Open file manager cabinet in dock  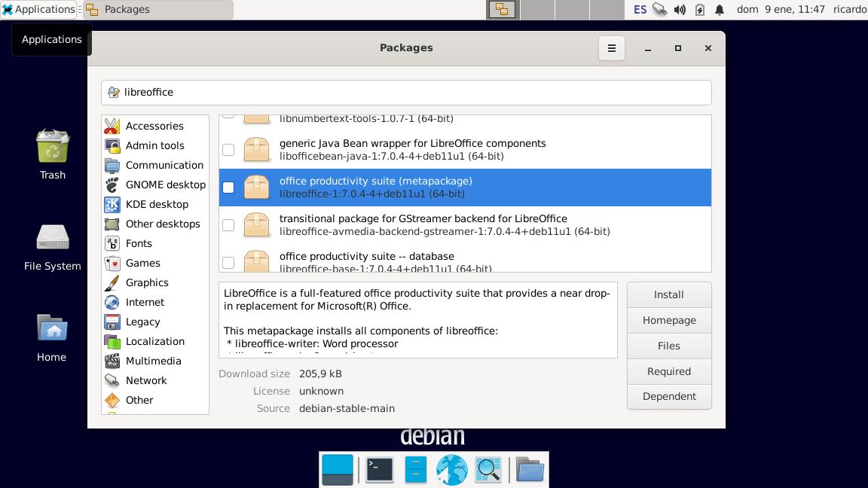(416, 470)
